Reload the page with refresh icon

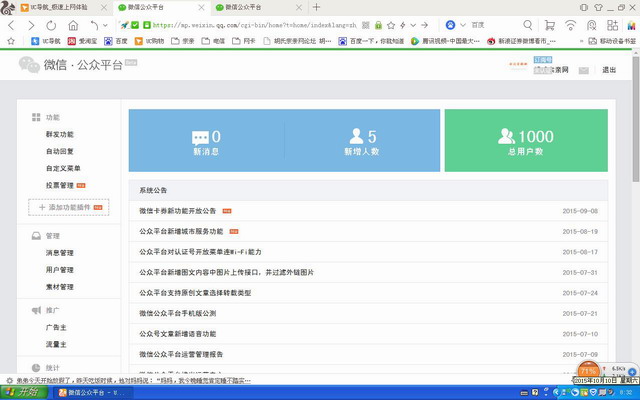pos(51,25)
